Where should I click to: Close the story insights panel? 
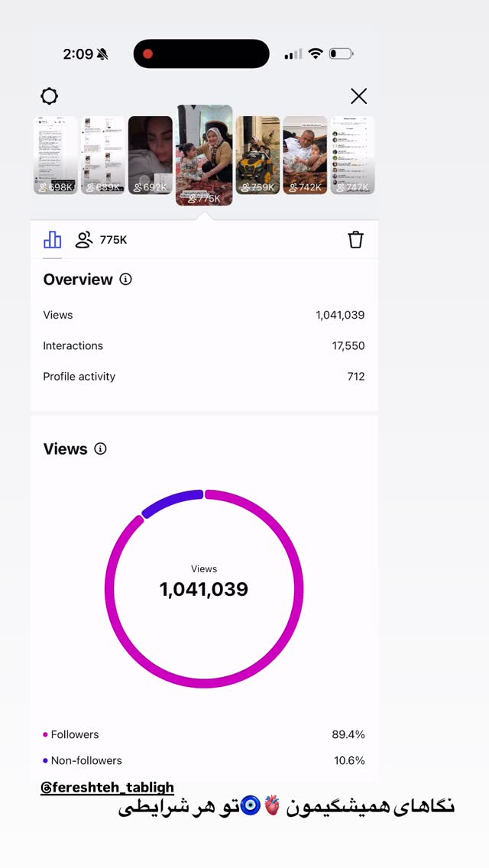359,96
